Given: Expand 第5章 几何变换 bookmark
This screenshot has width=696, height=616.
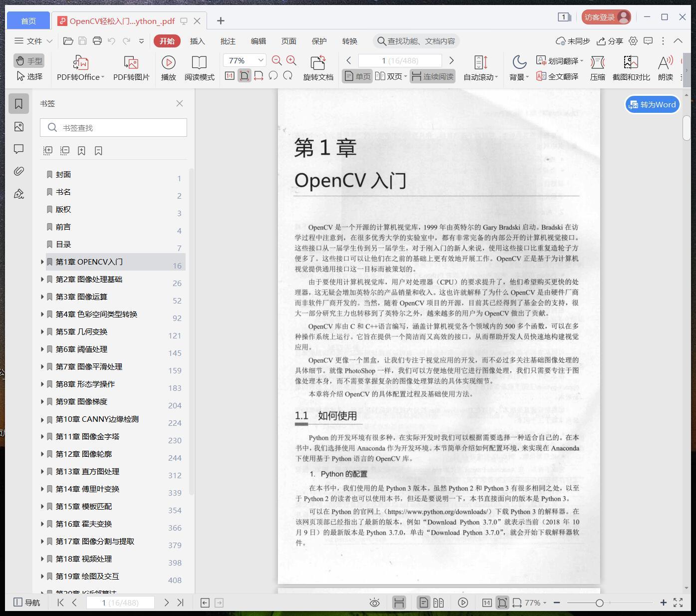Looking at the screenshot, I should click(42, 332).
